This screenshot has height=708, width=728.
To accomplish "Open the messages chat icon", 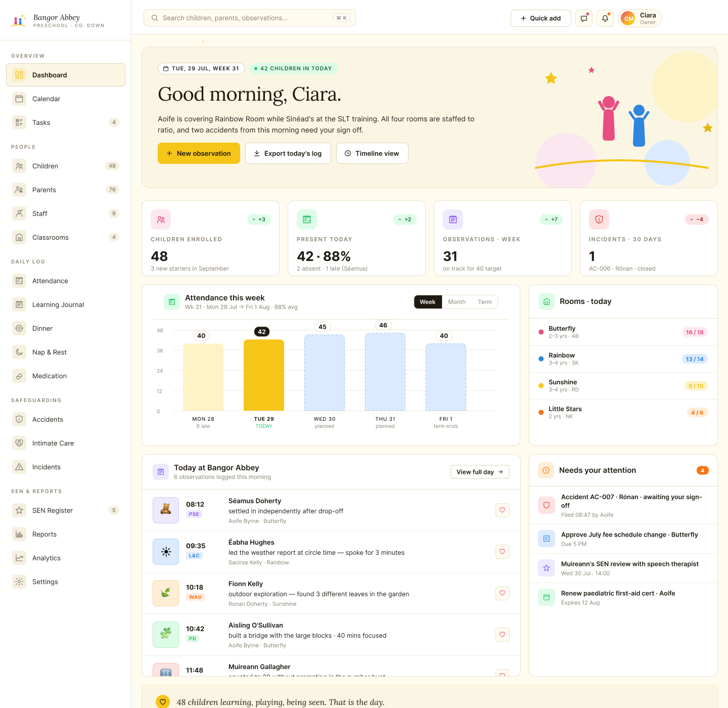I will click(x=584, y=18).
